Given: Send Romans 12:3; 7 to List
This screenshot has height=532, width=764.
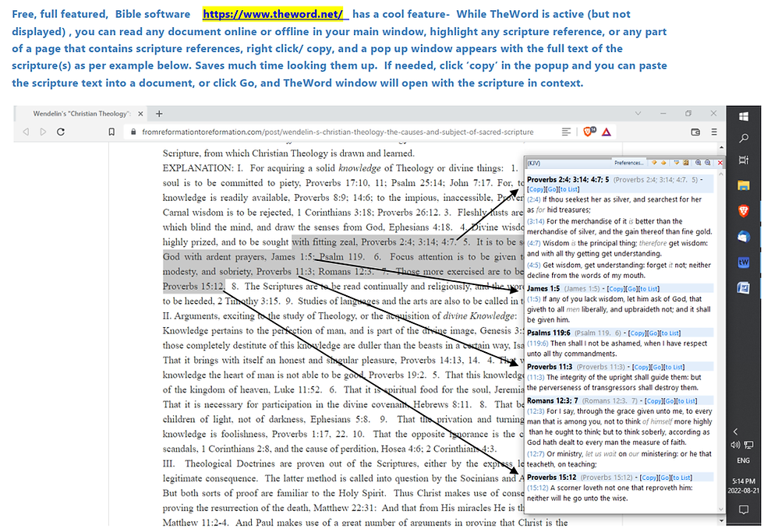Looking at the screenshot, I should tap(686, 401).
